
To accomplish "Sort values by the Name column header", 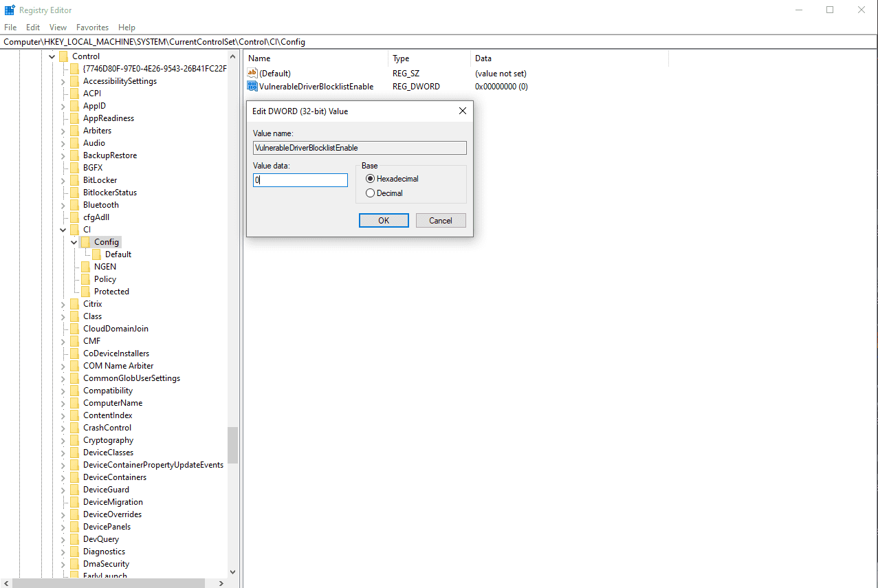I will [x=316, y=58].
